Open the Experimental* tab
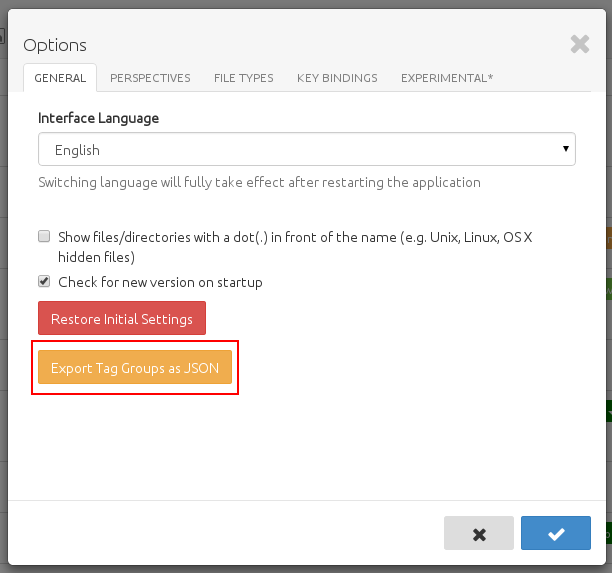This screenshot has width=612, height=573. (447, 78)
